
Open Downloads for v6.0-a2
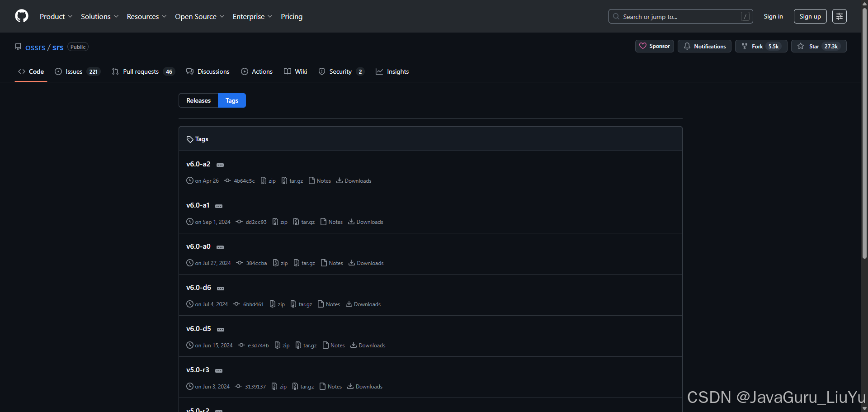pos(354,181)
